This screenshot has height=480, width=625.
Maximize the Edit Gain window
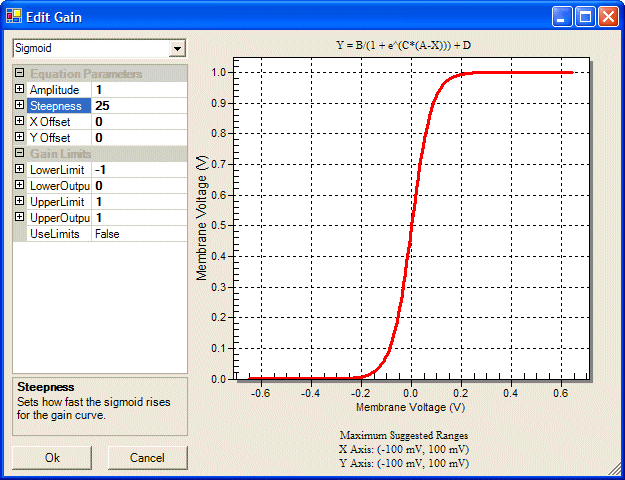coord(585,17)
